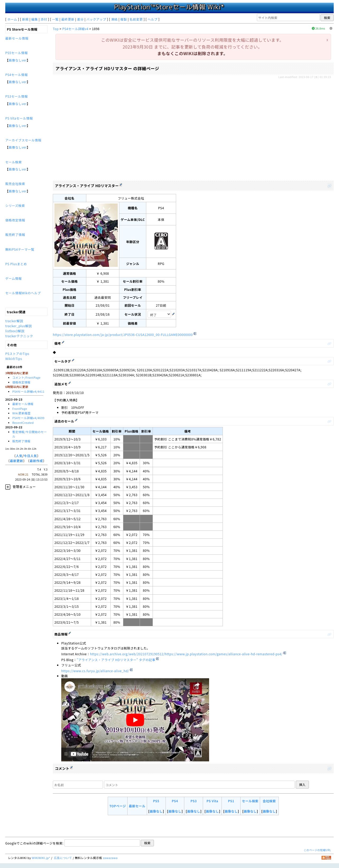Image resolution: width=339 pixels, height=868 pixels.
Task: Click the pencil edit icon next to 過去のセール
Action: pos(76,420)
